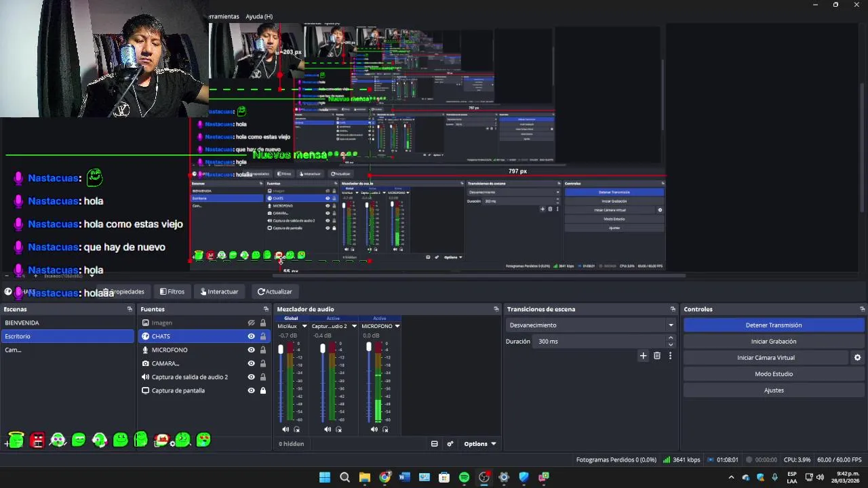The height and width of the screenshot is (488, 868).
Task: Open the Ayuda (H) menu
Action: [259, 16]
